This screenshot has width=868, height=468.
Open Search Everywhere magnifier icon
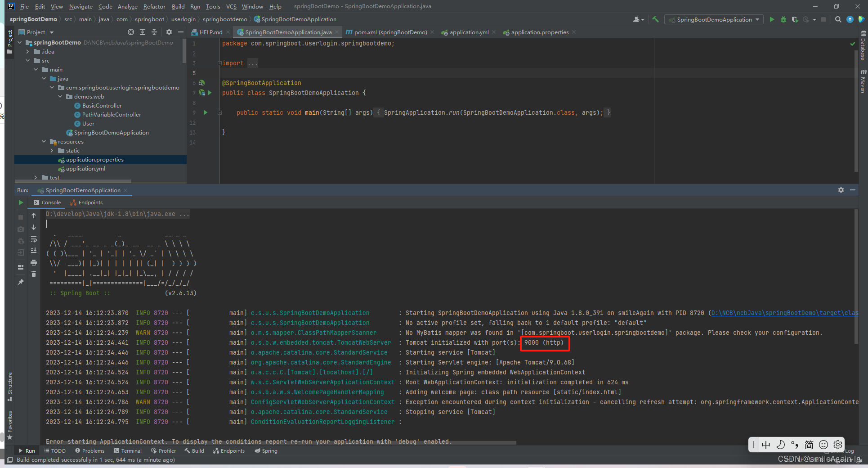838,19
